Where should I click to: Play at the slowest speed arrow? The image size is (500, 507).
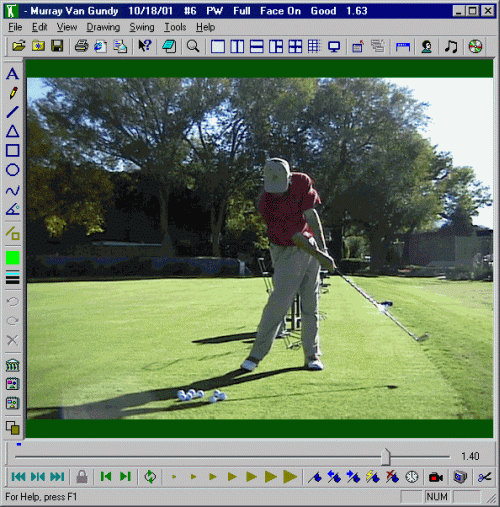click(174, 477)
